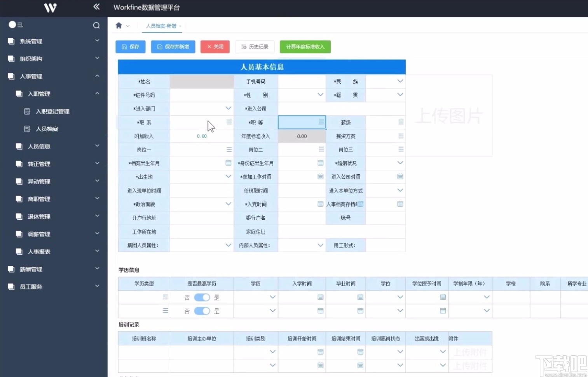Click the Workfine logo icon
This screenshot has width=588, height=377.
(x=50, y=8)
